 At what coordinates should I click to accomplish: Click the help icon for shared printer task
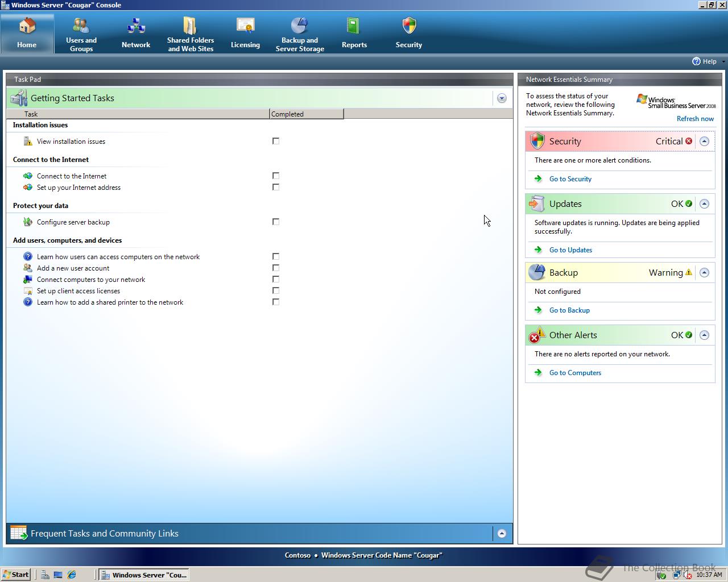click(28, 302)
